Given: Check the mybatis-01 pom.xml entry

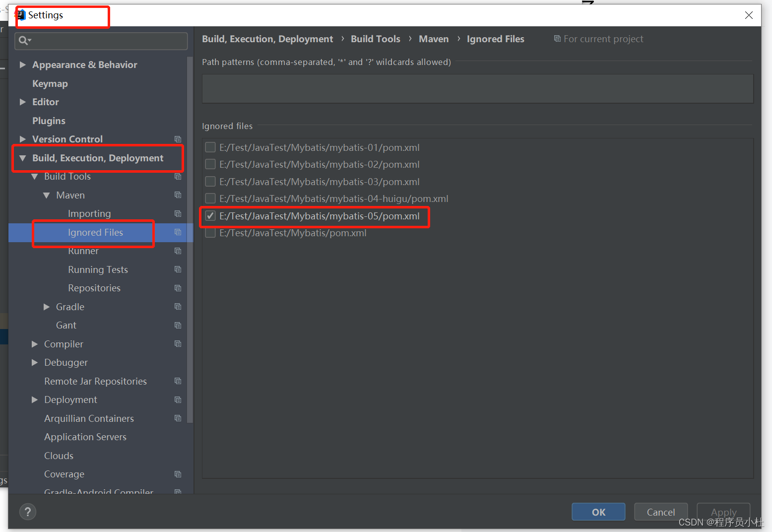Looking at the screenshot, I should click(210, 147).
